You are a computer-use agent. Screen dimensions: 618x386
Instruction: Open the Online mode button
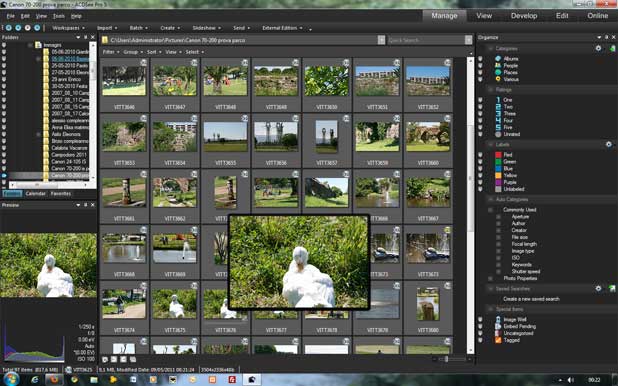598,16
